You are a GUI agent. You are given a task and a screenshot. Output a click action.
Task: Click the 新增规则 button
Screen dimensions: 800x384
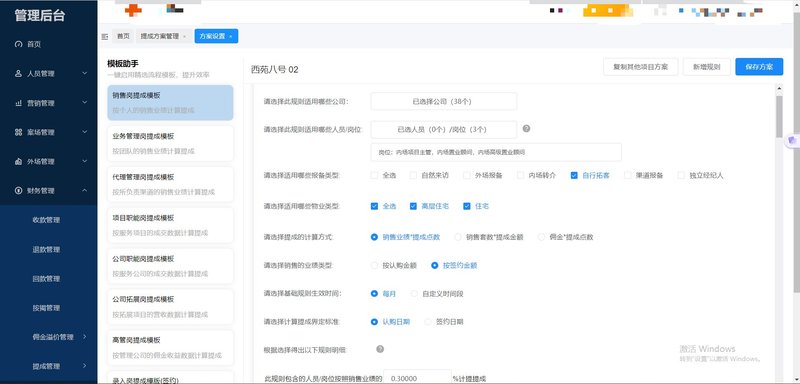[x=706, y=67]
